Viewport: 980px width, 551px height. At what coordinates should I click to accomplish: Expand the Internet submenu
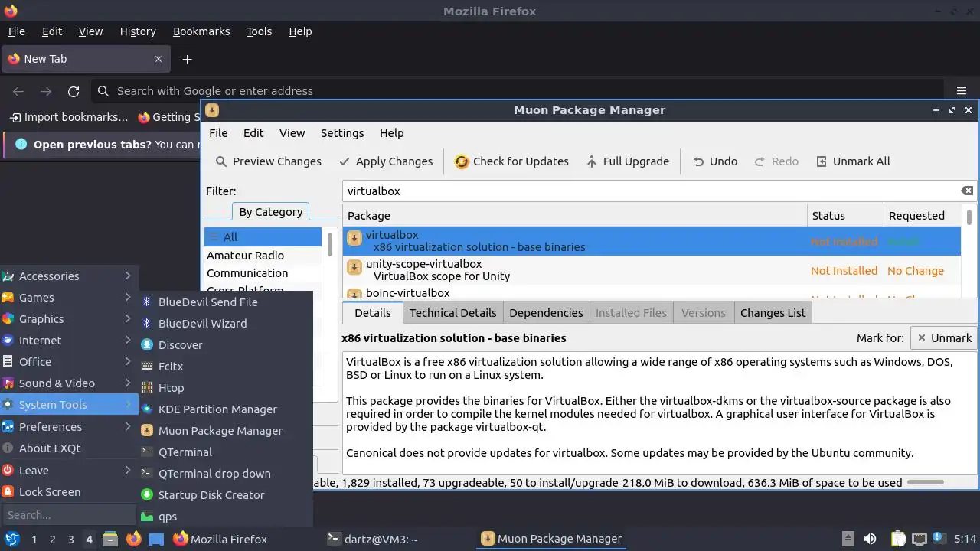point(69,341)
